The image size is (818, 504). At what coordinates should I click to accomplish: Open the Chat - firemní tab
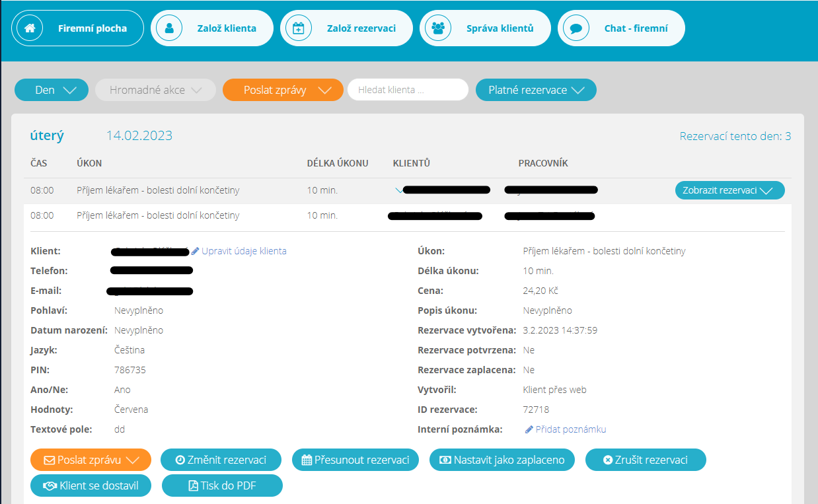click(x=621, y=28)
